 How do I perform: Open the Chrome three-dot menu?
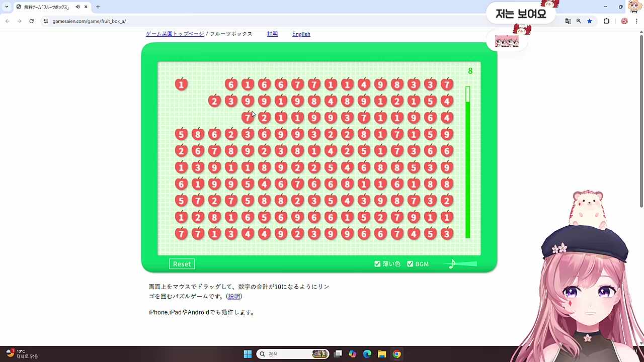tap(636, 21)
